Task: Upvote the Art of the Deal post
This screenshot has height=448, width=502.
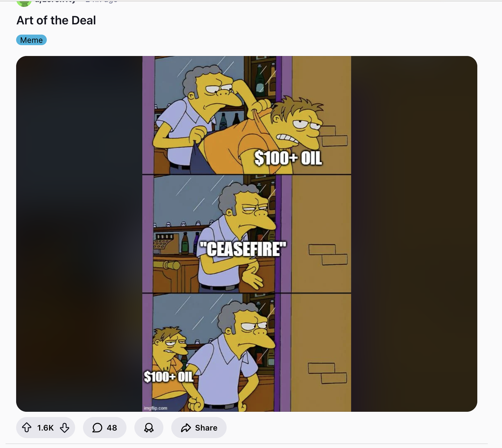Action: 27,428
